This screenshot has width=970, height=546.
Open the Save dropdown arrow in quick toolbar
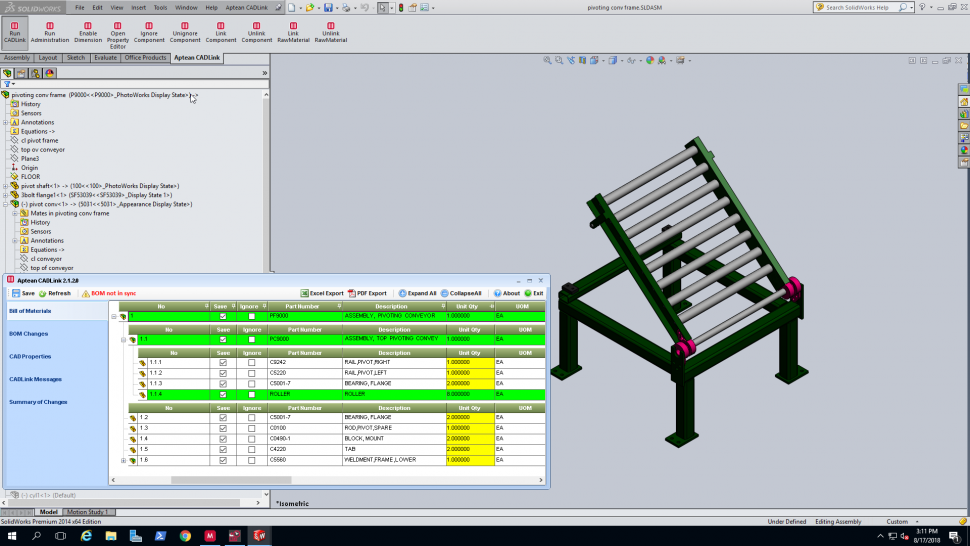pyautogui.click(x=337, y=8)
